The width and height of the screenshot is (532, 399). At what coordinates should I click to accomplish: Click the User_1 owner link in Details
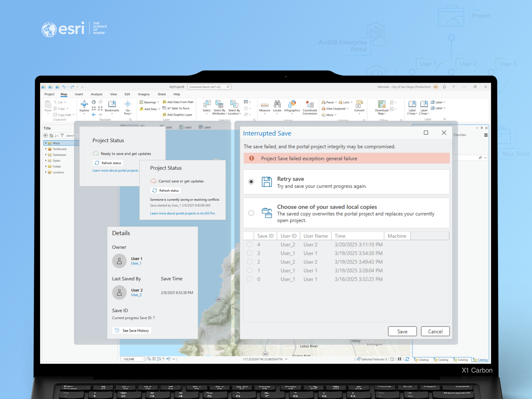[x=136, y=263]
